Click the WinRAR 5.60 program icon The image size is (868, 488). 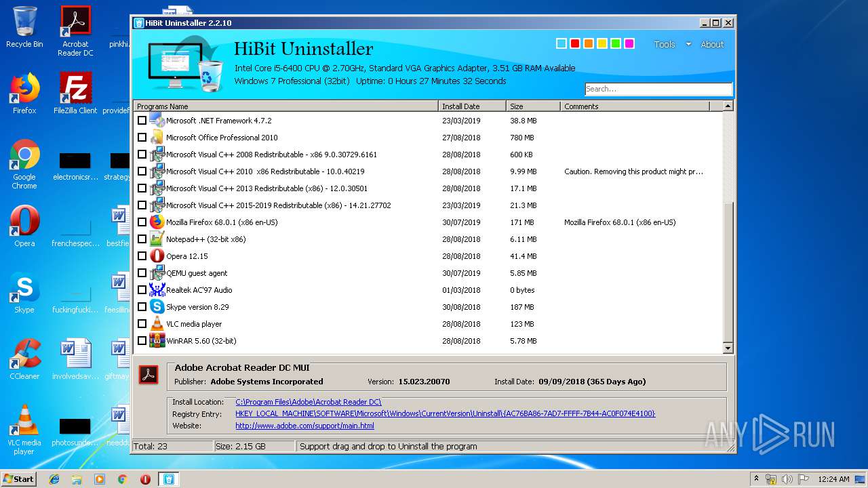click(157, 341)
